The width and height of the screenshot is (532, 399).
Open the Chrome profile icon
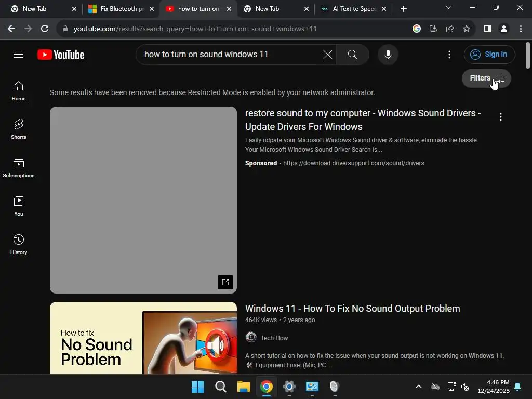pyautogui.click(x=504, y=29)
